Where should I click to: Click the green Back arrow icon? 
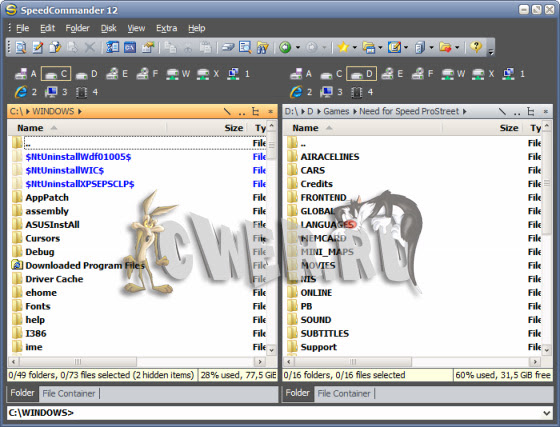(x=285, y=47)
